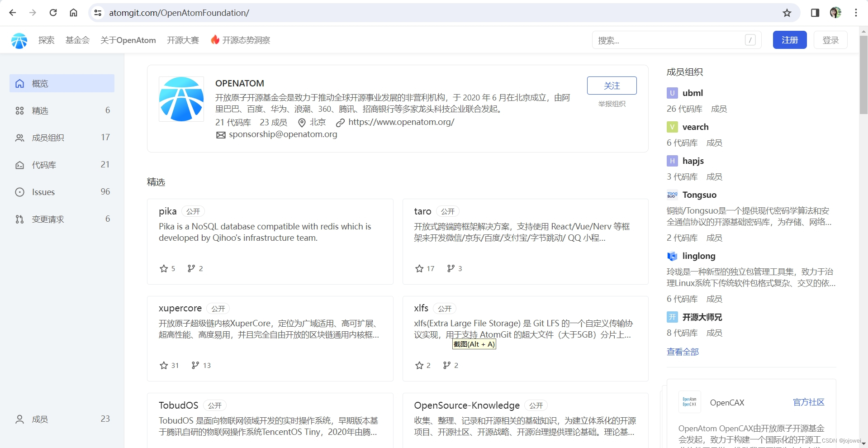Open 关于OpenAtom in the top navigation
Image resolution: width=868 pixels, height=448 pixels.
[x=128, y=40]
